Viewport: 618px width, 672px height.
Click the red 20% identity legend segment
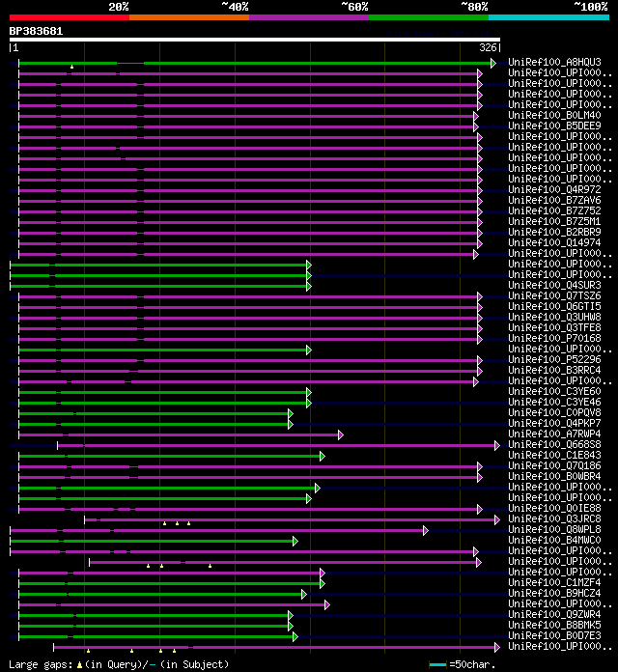coord(70,17)
